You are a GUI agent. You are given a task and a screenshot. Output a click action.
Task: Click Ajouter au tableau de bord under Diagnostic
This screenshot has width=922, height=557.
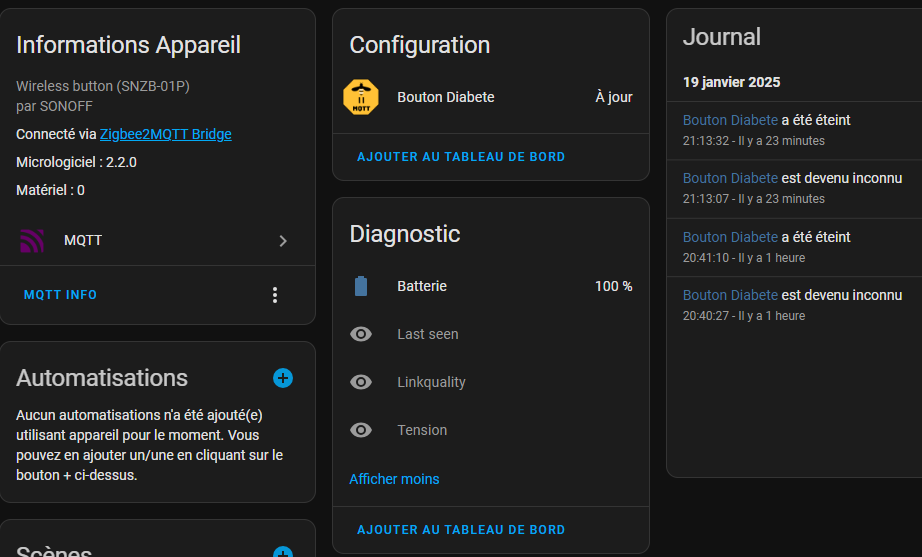click(x=461, y=530)
